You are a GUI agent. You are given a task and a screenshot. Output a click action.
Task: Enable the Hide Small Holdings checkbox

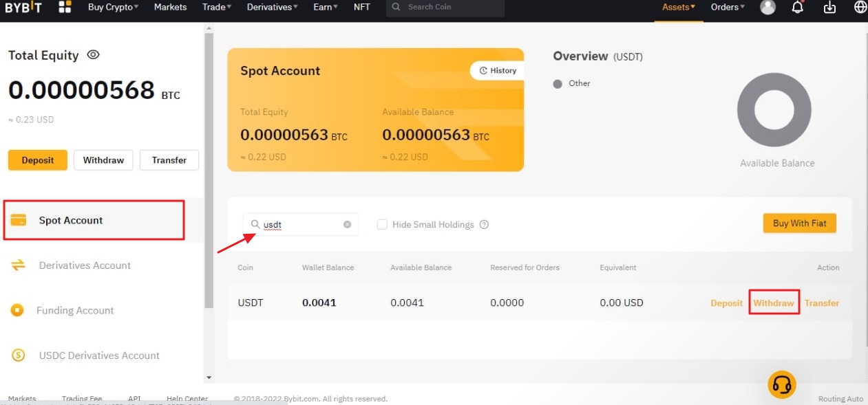pos(382,224)
